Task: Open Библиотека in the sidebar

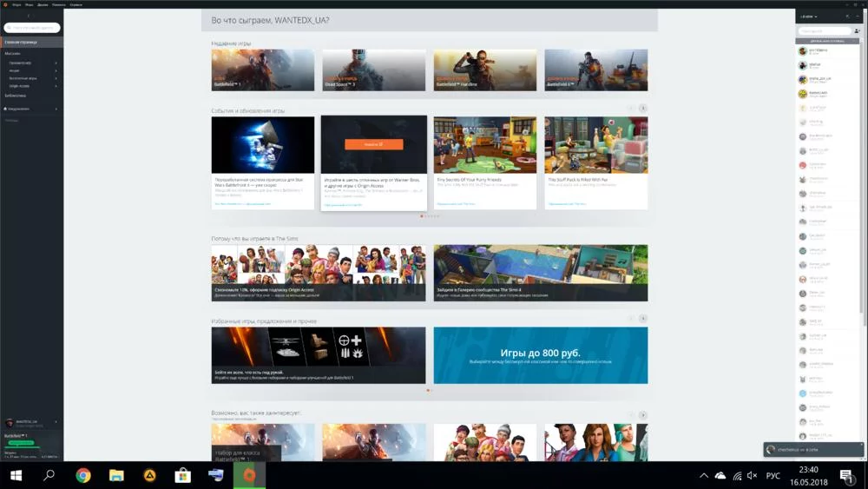Action: point(16,96)
